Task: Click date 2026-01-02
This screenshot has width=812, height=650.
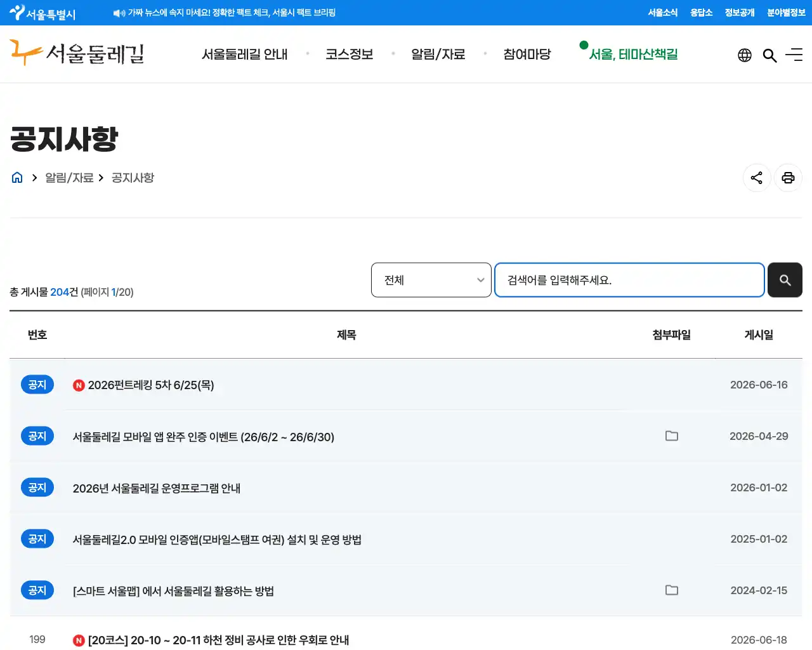Action: [759, 487]
